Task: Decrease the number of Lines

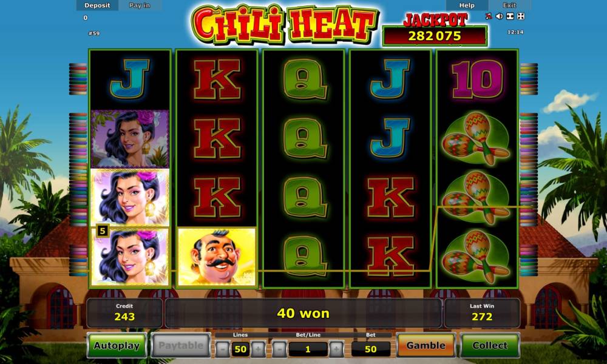Action: pos(223,349)
